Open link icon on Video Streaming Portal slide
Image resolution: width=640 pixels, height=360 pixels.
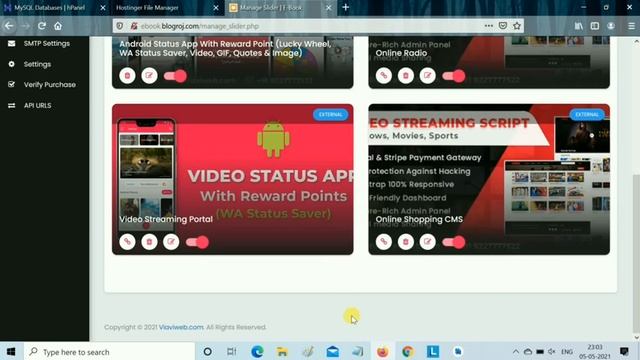click(127, 242)
